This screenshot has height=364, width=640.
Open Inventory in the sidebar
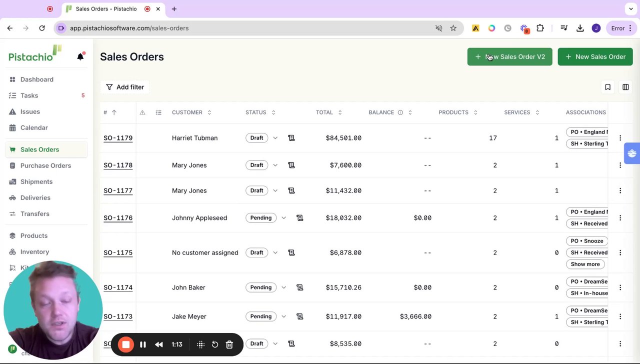[x=47, y=251]
